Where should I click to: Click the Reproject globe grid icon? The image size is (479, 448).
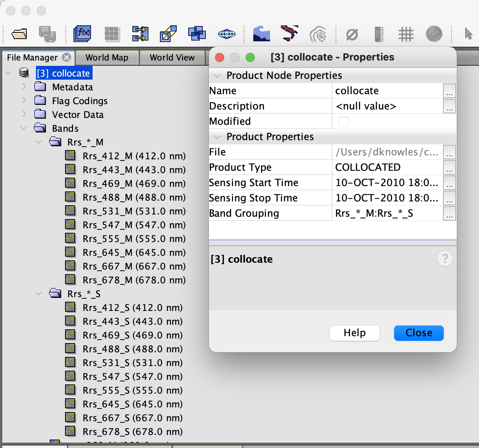tap(226, 34)
